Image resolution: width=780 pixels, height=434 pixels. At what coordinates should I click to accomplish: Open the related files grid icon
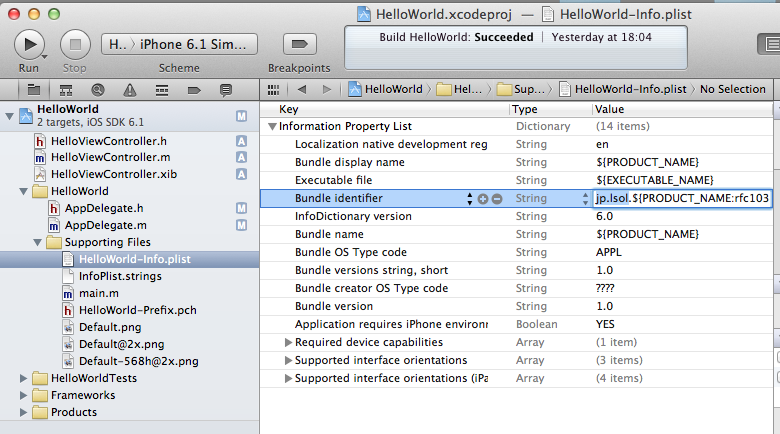click(x=273, y=90)
